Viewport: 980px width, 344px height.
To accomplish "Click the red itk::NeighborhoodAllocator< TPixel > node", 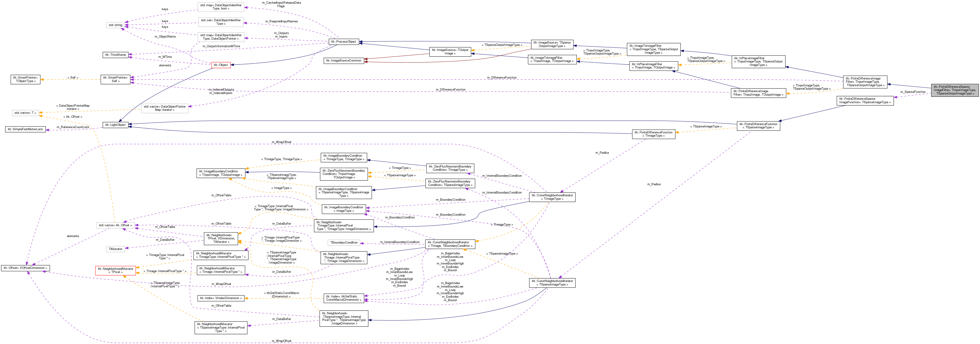I will pos(115,271).
